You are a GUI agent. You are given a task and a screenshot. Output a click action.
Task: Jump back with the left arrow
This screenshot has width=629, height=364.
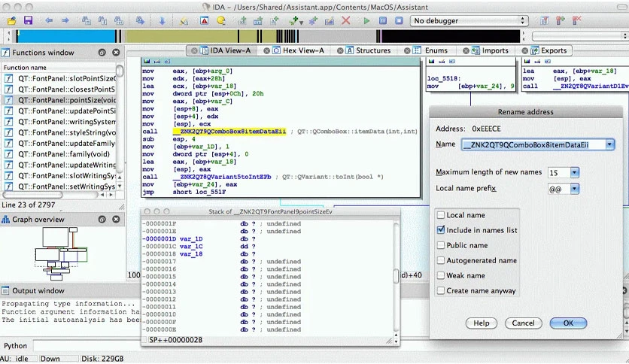(49, 20)
